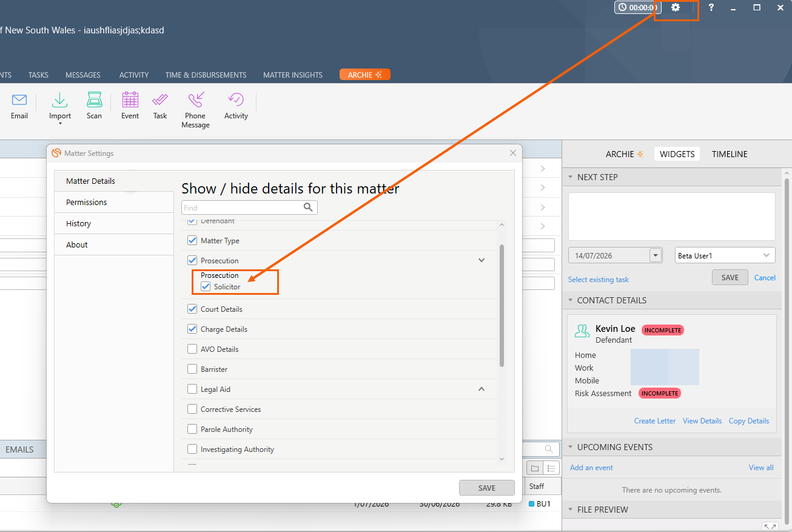Toggle the Legal Aid row chevron

click(482, 389)
